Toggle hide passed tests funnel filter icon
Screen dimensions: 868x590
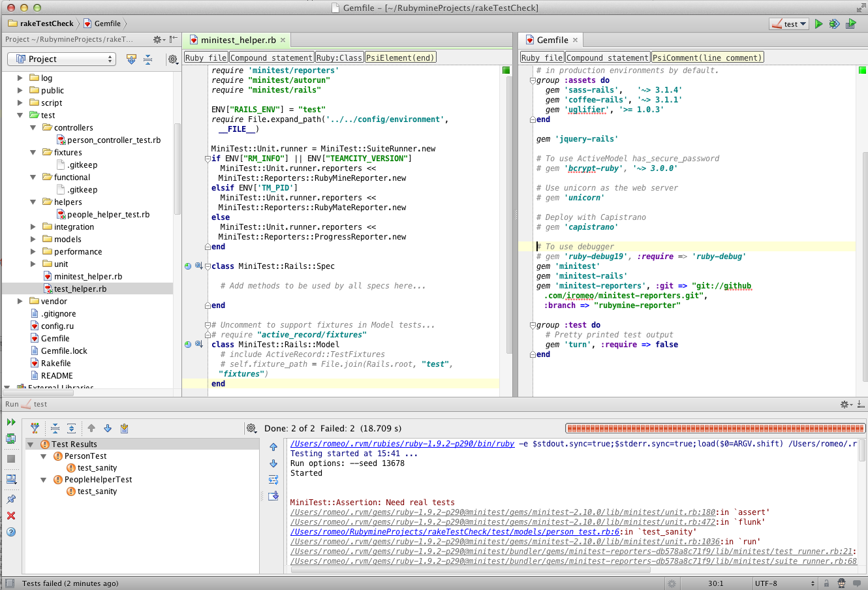(x=35, y=428)
